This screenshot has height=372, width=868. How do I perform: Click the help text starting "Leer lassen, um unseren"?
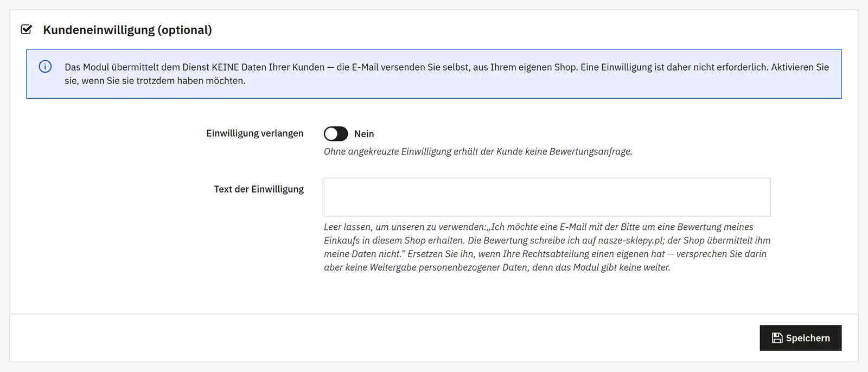tap(547, 247)
